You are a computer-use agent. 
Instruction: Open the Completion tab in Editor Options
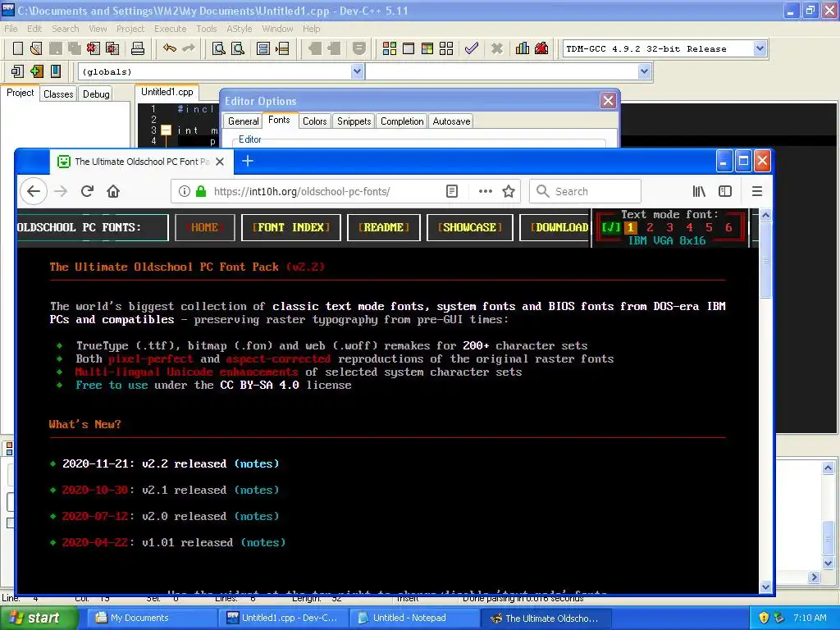402,121
